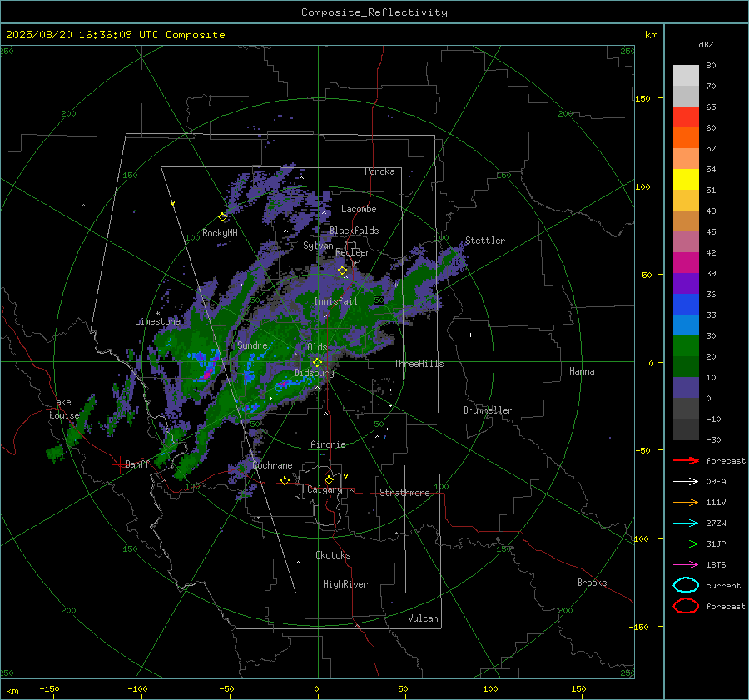Click the Banff town label

137,464
